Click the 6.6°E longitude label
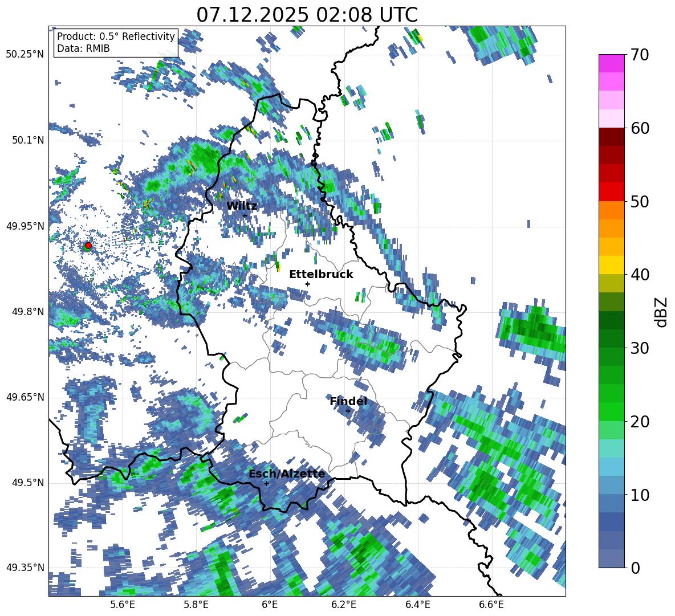This screenshot has height=616, width=675. click(x=491, y=605)
